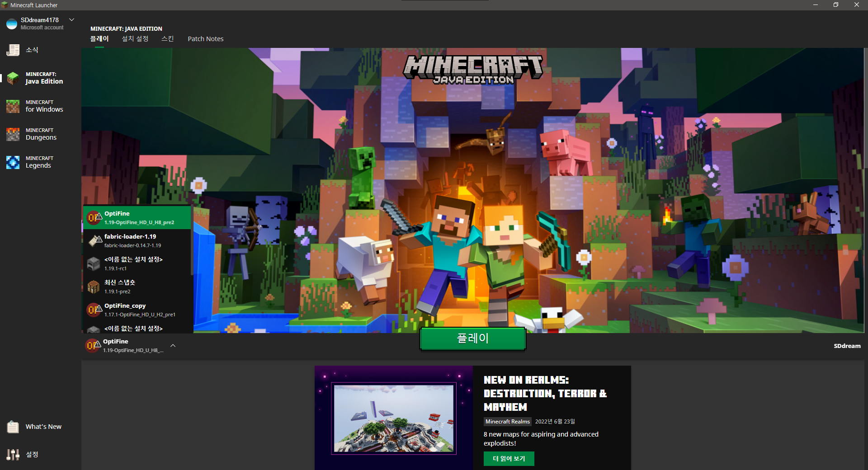
Task: Open the 설정 settings sliders icon
Action: (13, 454)
